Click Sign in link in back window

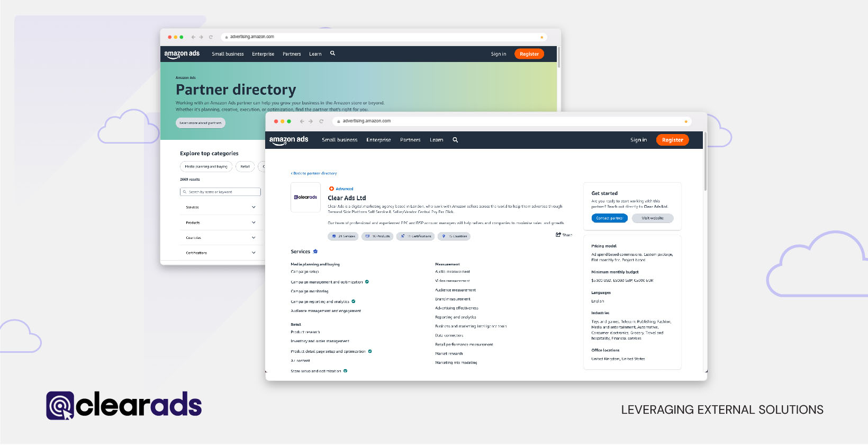click(499, 54)
